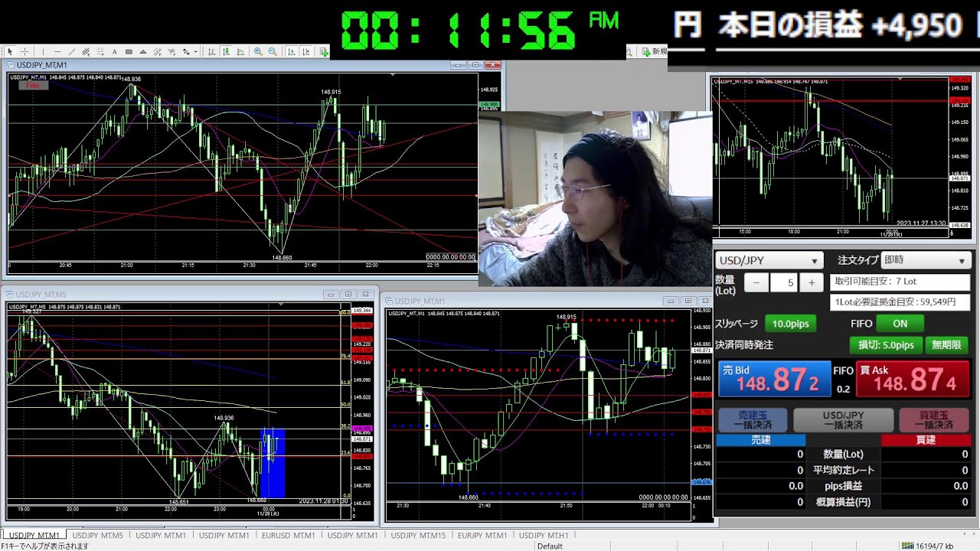
Task: Open the USD/JPY currency pair dropdown
Action: [769, 261]
